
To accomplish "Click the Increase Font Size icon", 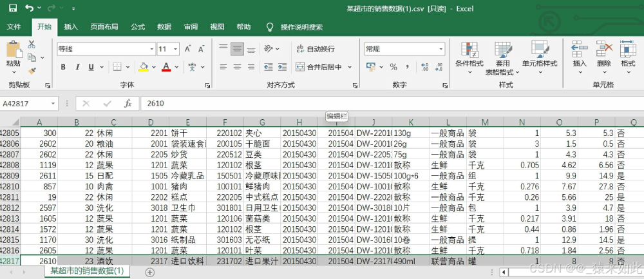I will 187,49.
